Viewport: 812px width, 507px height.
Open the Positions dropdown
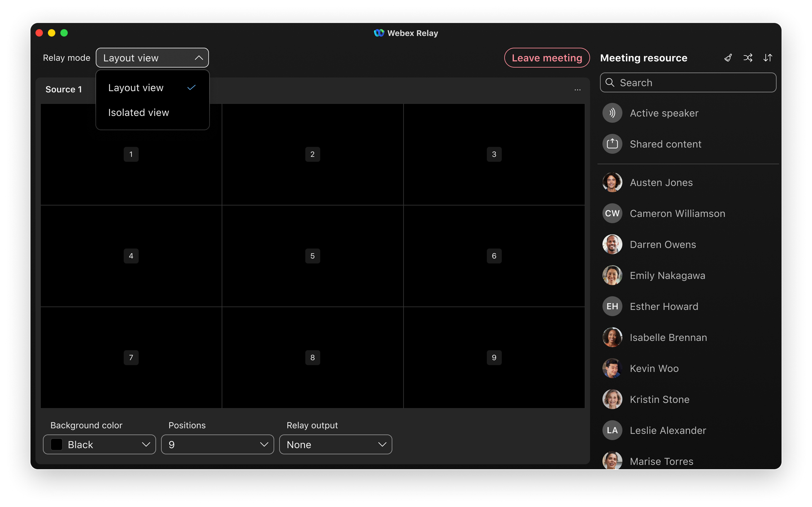click(217, 444)
